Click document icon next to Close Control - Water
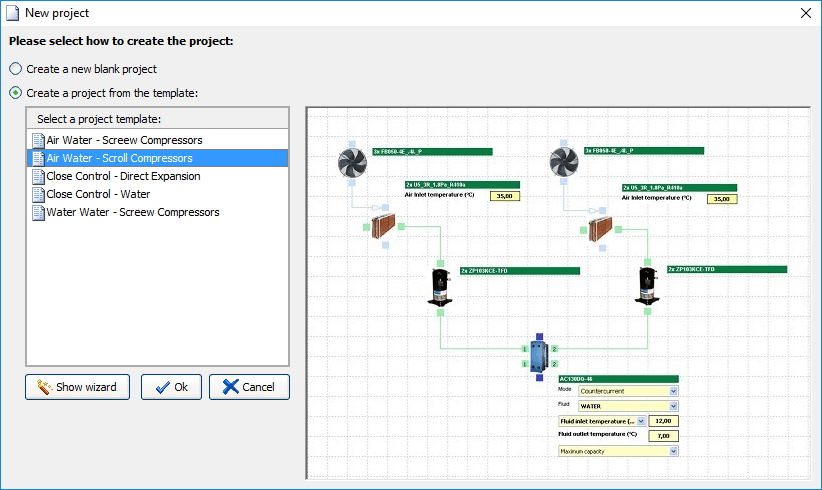The height and width of the screenshot is (490, 822). pyautogui.click(x=38, y=194)
